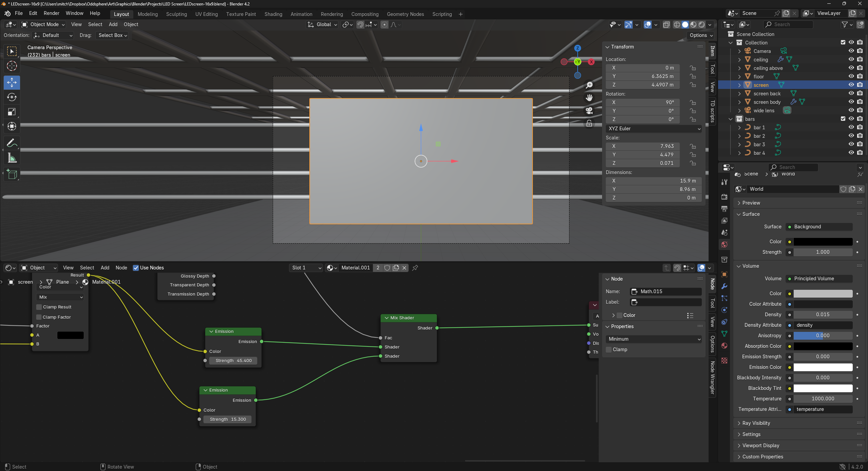This screenshot has width=868, height=471.
Task: Open the Minimum operation dropdown
Action: click(653, 339)
